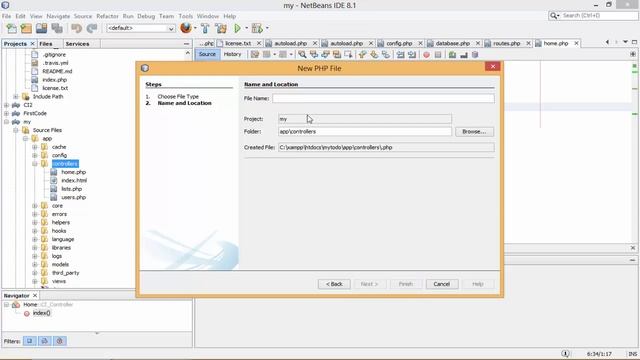Open the Debug Project dropdown arrow
The height and width of the screenshot is (360, 640).
(x=267, y=28)
